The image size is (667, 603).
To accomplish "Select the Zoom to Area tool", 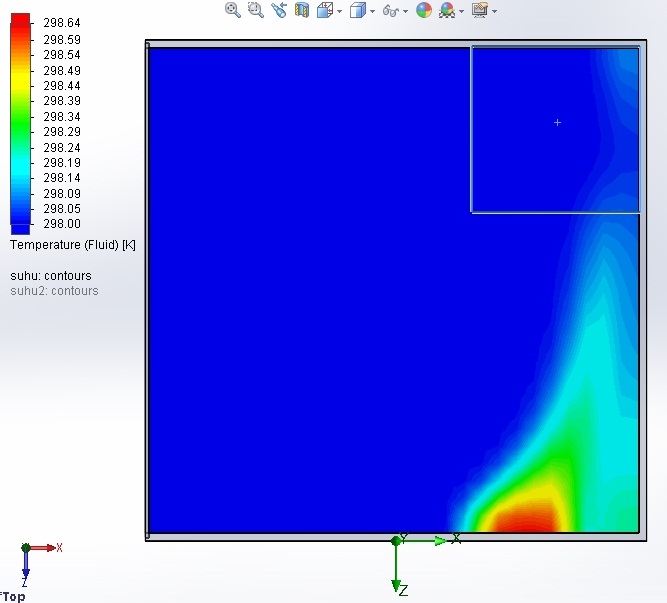I will (x=256, y=10).
